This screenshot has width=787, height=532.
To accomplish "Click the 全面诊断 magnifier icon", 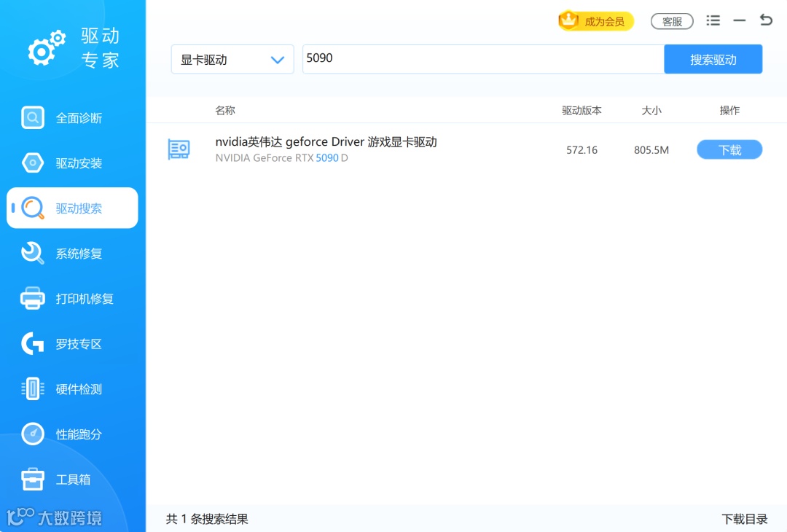I will 33,118.
